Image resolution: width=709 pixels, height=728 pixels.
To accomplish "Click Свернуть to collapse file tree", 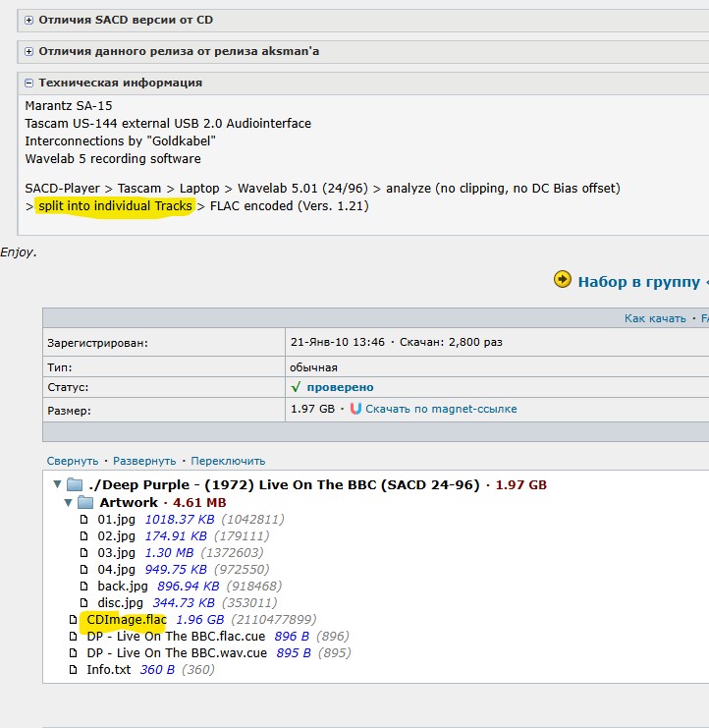I will tap(73, 461).
